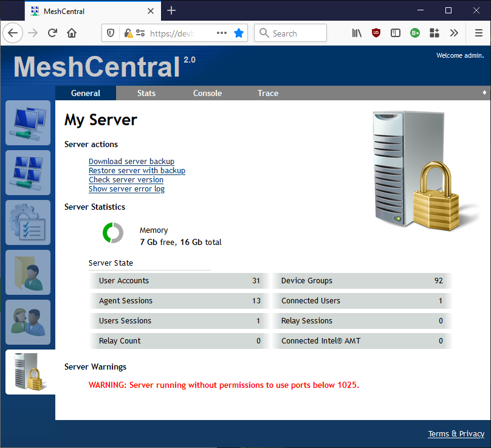Click Restore server with backup link
This screenshot has height=448, width=491.
tap(137, 170)
